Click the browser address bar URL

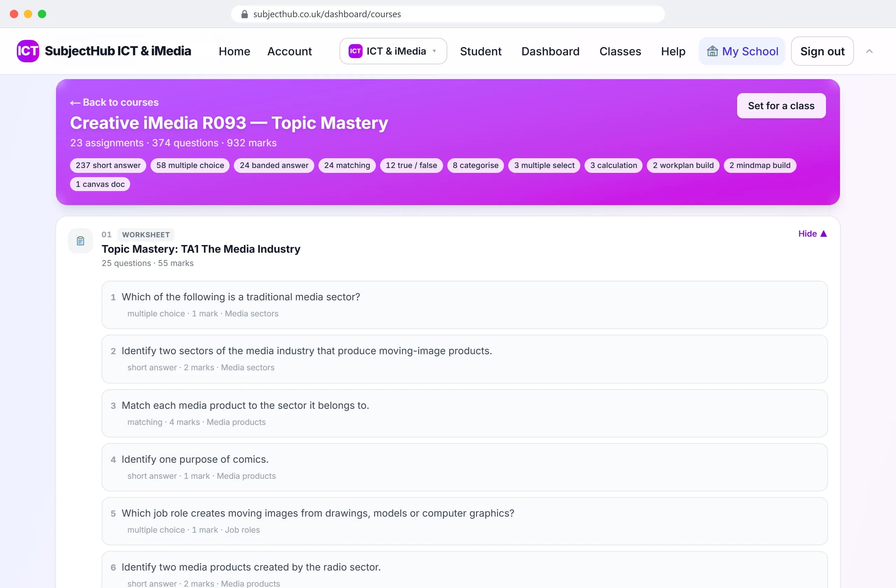tap(327, 14)
